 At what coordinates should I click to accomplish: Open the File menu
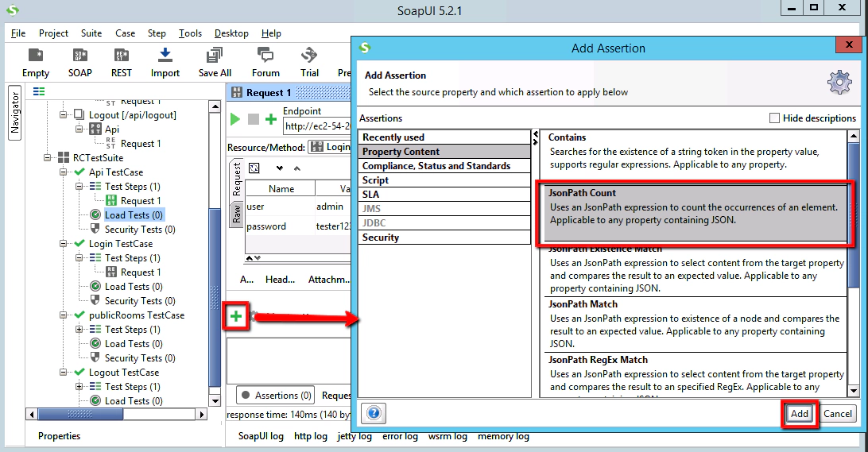[x=18, y=33]
